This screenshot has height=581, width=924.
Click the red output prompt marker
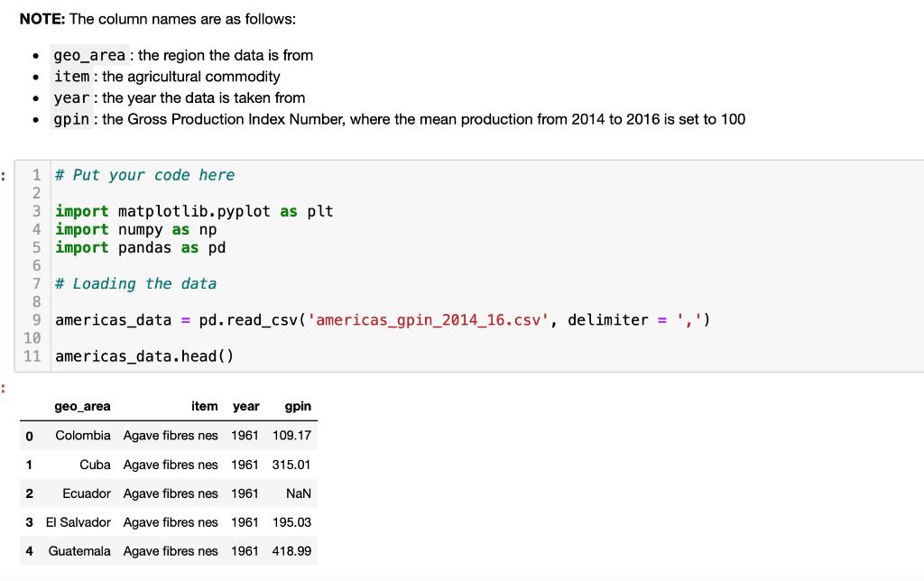tap(4, 388)
